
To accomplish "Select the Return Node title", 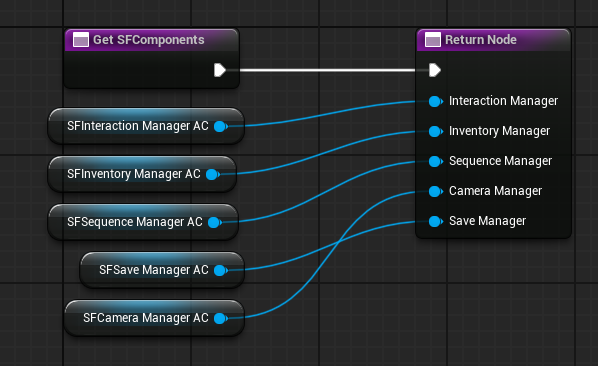I will click(x=481, y=40).
